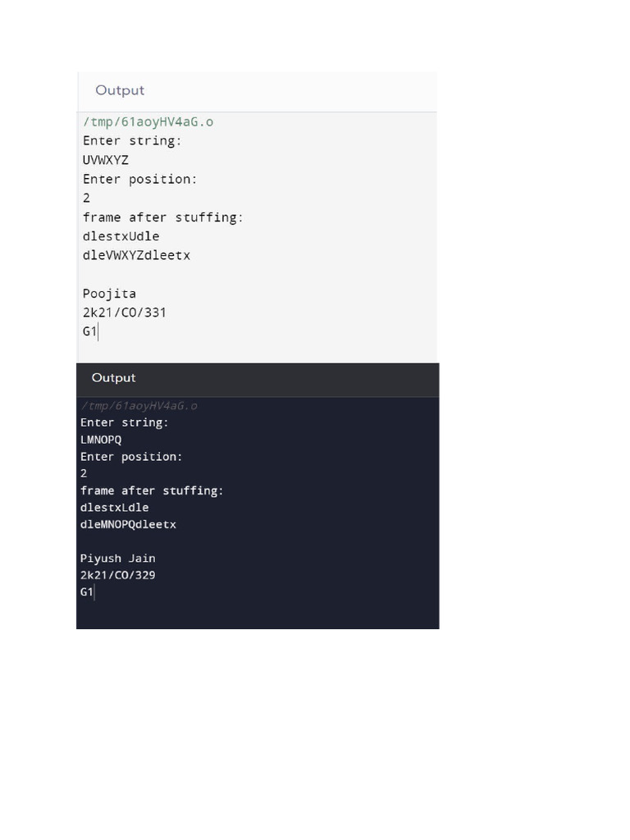
Task: Click "Enter position:" prompt in dark panel
Action: coord(131,457)
